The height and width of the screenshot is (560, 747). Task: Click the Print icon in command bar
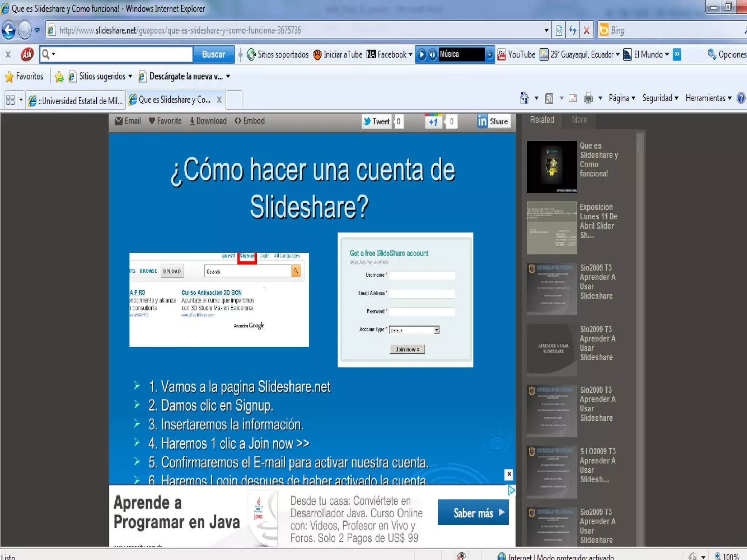[588, 98]
